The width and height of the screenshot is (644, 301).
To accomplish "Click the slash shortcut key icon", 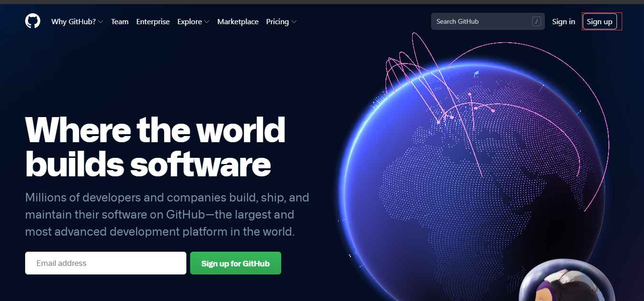I will pyautogui.click(x=536, y=21).
